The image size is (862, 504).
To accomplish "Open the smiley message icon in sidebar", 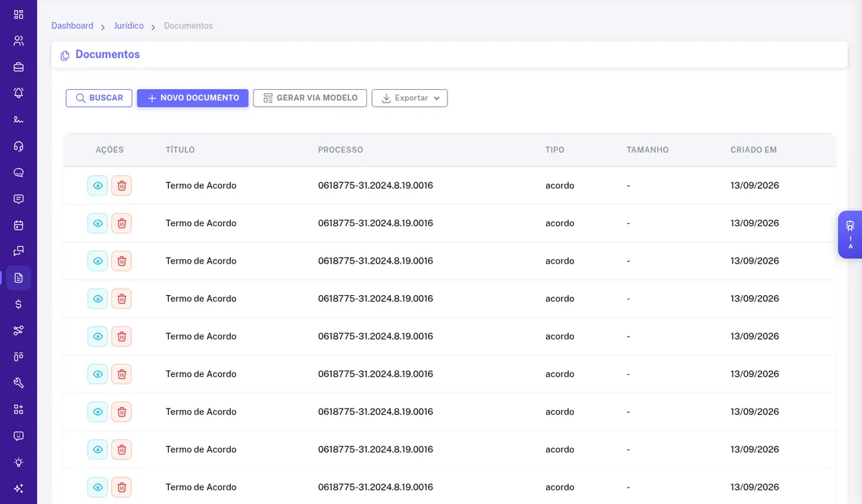I will pos(19,436).
